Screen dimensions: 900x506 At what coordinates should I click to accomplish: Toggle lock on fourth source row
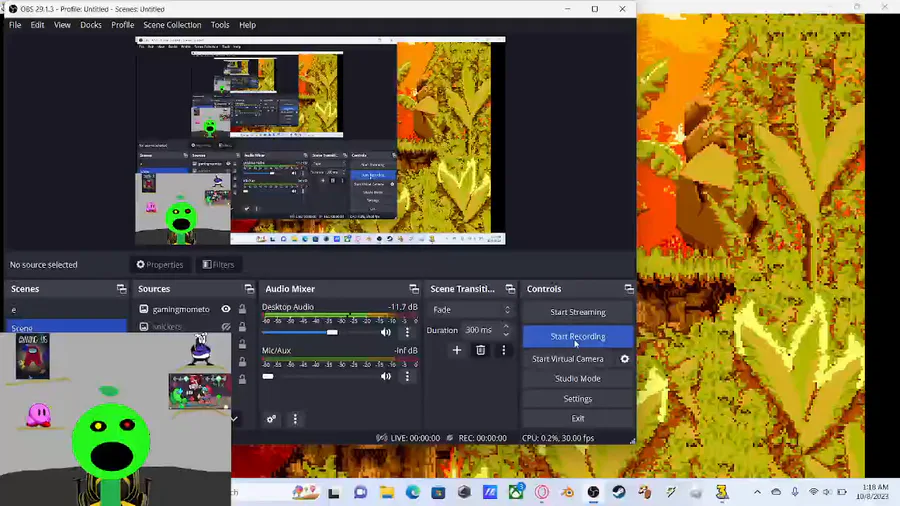242,362
